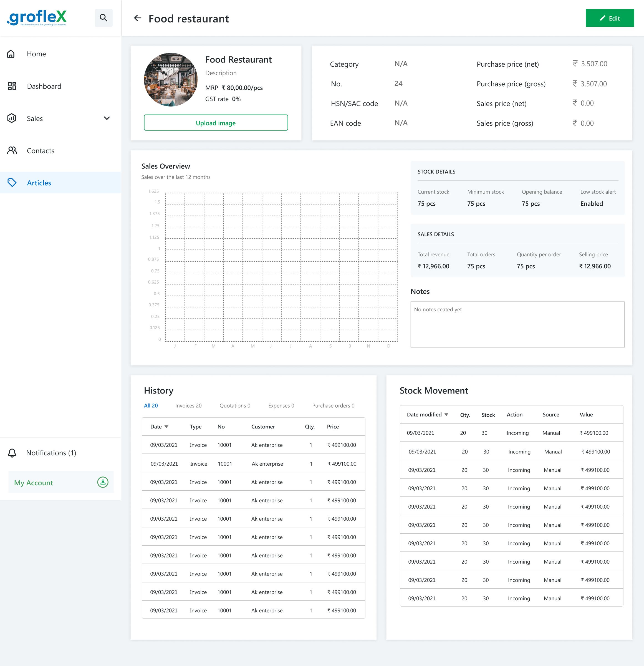The width and height of the screenshot is (644, 666).
Task: Click the Upload image button
Action: 216,123
